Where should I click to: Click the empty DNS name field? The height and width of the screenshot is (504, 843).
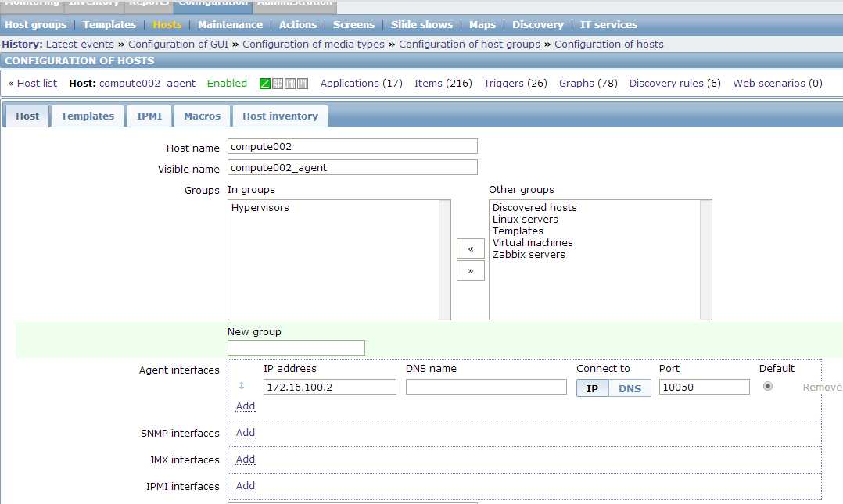click(486, 387)
